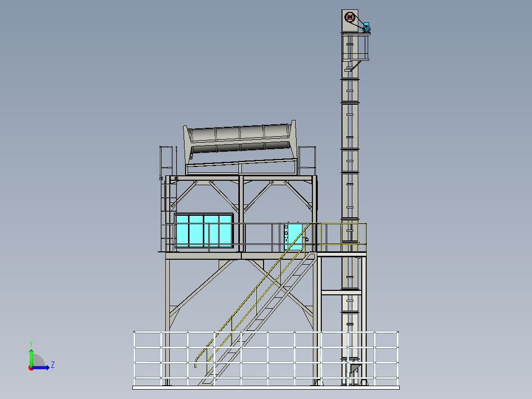The image size is (532, 399).
Task: Click the blue Z axis arrow of the triad
Action: pos(41,367)
